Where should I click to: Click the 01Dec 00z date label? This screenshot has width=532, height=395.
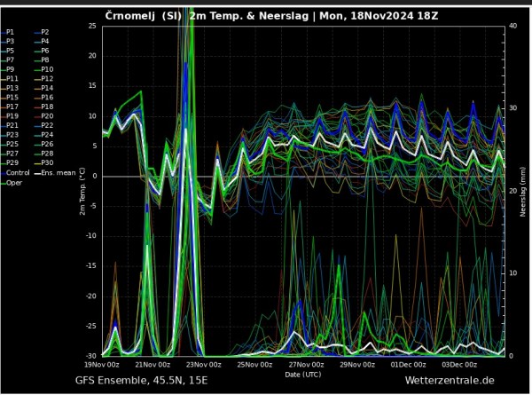coord(408,365)
